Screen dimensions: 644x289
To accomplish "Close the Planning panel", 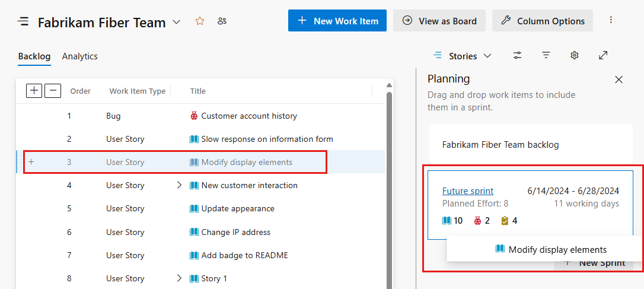I will coord(619,80).
